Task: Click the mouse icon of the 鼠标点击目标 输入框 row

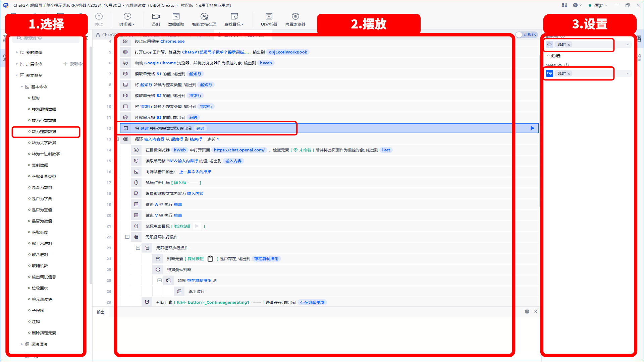Action: point(136,183)
